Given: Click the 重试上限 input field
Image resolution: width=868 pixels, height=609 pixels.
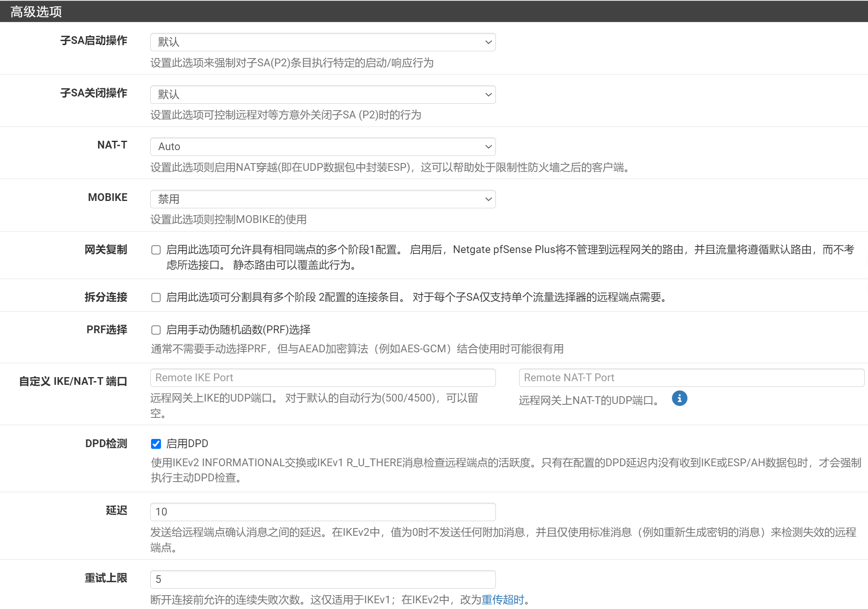Looking at the screenshot, I should coord(322,579).
